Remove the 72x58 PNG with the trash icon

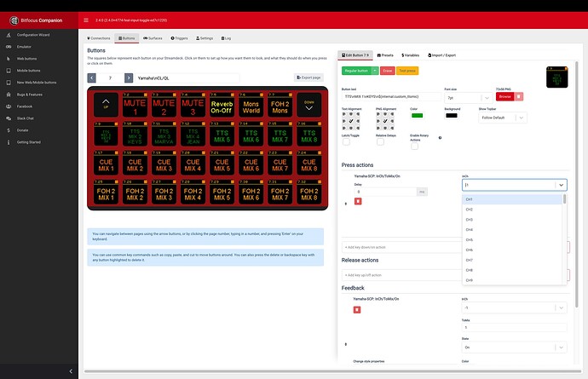coord(519,97)
